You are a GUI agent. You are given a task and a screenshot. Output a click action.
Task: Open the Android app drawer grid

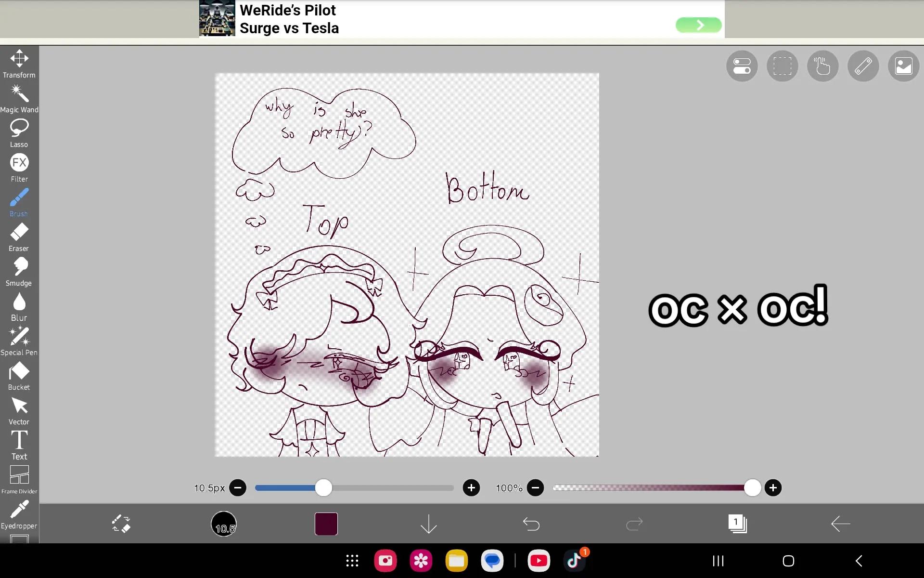tap(352, 561)
